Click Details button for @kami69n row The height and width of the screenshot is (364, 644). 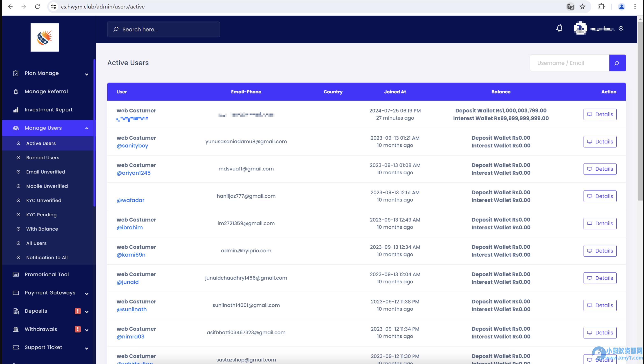click(x=600, y=250)
